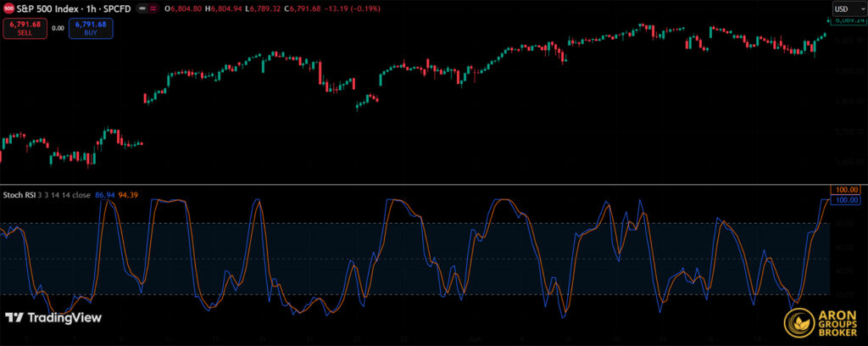Click the 0.00 spread value between Sell and Buy
The image size is (868, 346).
58,28
